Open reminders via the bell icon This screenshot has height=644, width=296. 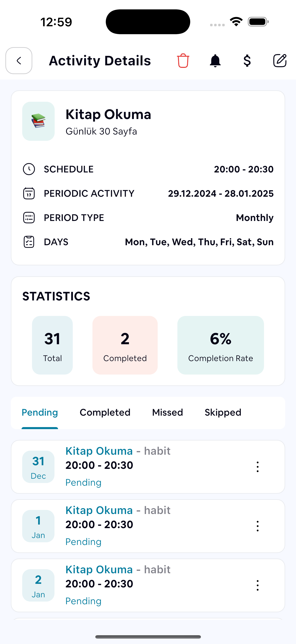215,61
